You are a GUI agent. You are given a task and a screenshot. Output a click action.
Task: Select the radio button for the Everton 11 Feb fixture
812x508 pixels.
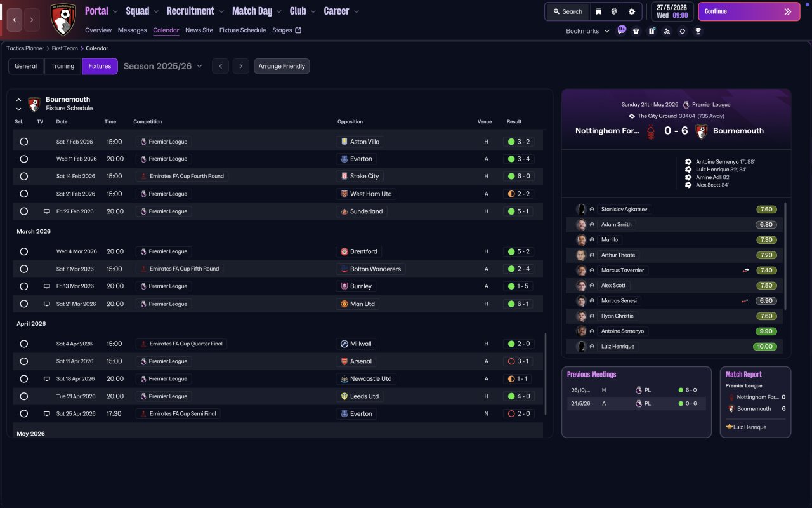pyautogui.click(x=24, y=159)
